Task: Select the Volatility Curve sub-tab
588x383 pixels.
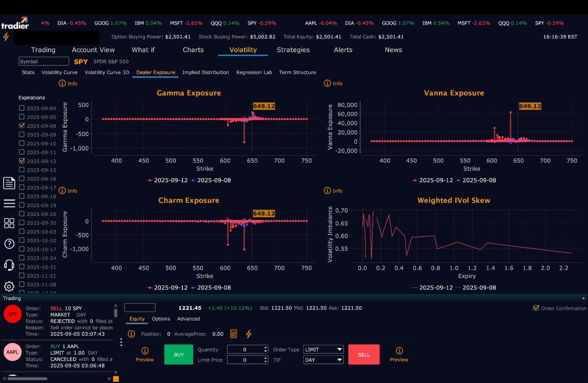Action: click(x=60, y=72)
